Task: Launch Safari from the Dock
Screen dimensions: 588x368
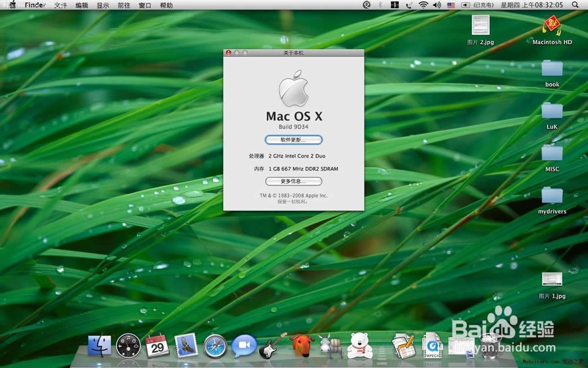Action: click(x=215, y=346)
